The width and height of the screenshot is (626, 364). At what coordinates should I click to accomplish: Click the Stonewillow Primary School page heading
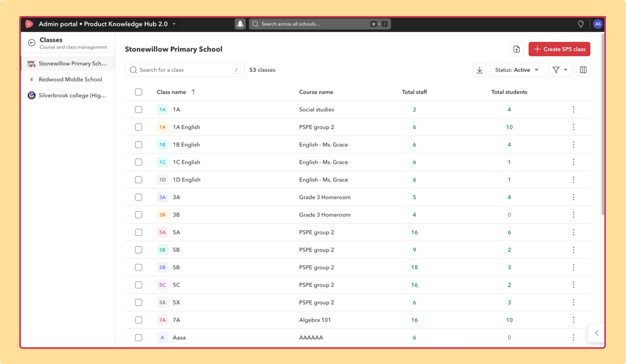pyautogui.click(x=173, y=49)
